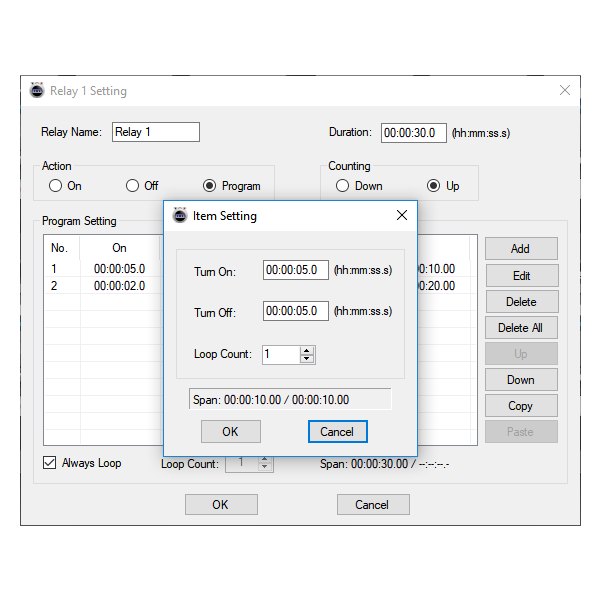Click the On column header
The height and width of the screenshot is (600, 600).
(x=119, y=248)
